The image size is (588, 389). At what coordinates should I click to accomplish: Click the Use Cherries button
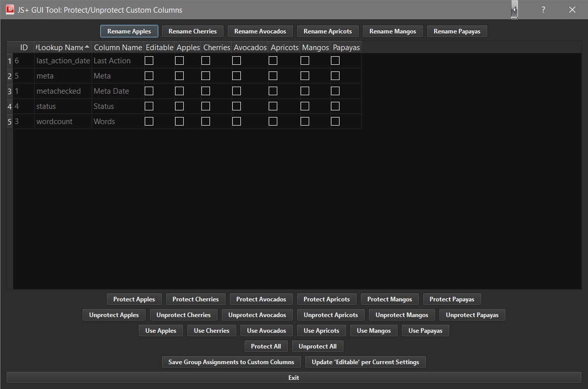pyautogui.click(x=212, y=331)
